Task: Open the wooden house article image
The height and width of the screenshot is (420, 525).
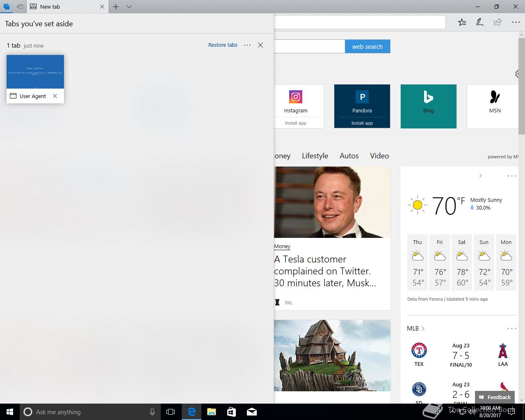Action: 332,356
